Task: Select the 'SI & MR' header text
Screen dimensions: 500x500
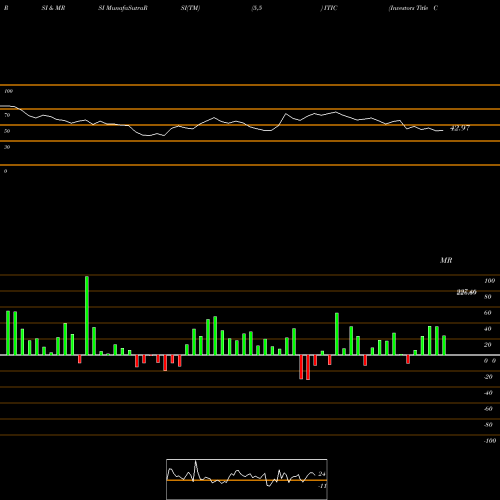Action: point(53,8)
